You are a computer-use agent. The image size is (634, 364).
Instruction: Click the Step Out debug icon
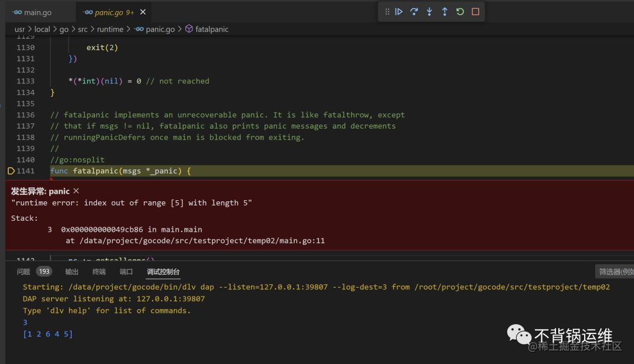pos(445,12)
